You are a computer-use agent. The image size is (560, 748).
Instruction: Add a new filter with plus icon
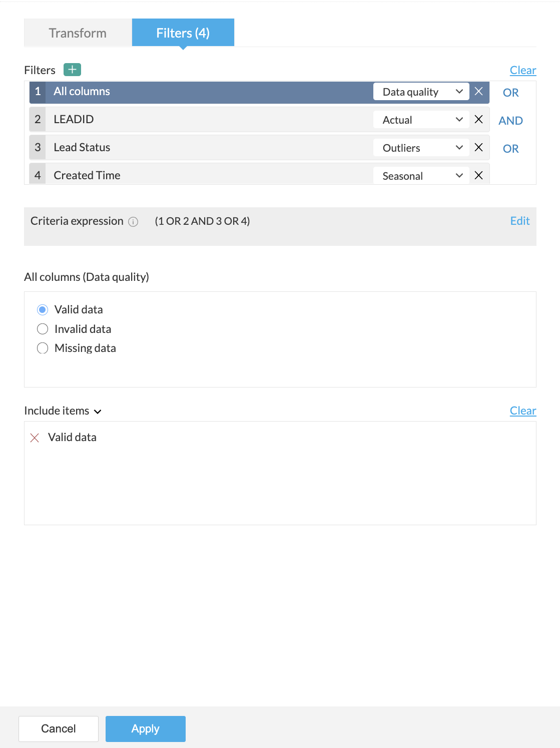[72, 70]
